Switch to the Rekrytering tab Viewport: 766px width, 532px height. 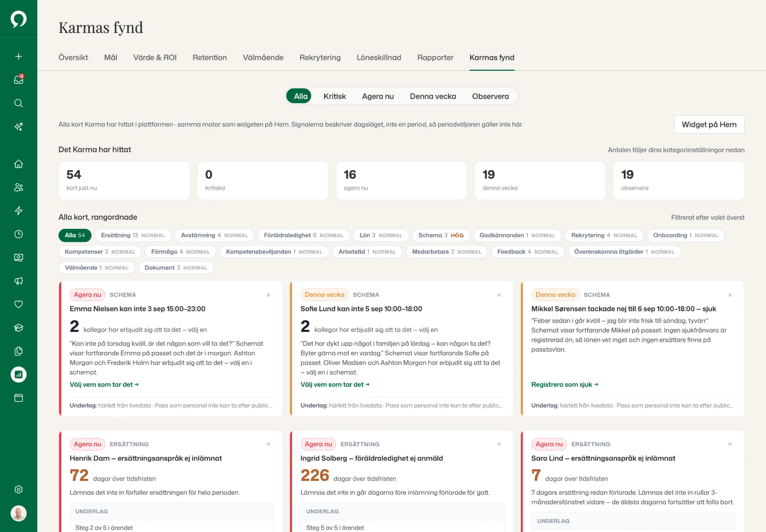tap(320, 57)
